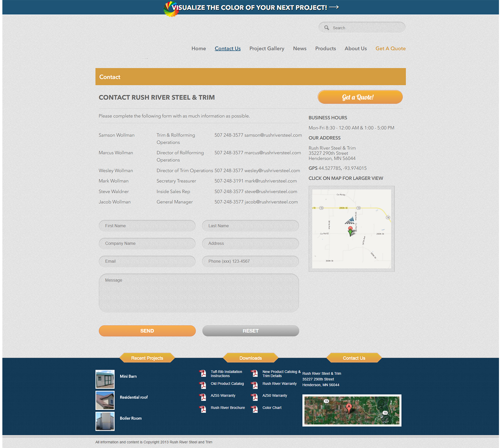Focus the Search field
This screenshot has height=448, width=502.
click(x=362, y=27)
